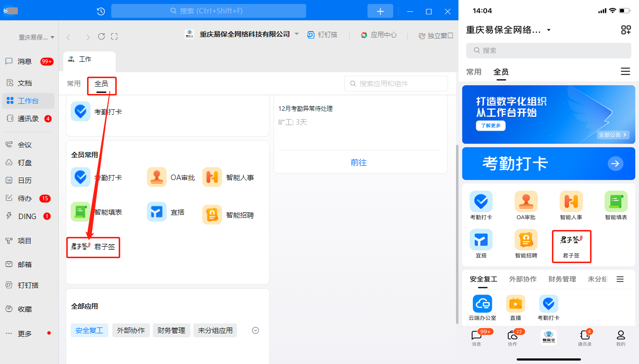
Task: Click the 前往 link on desktop
Action: pos(359,162)
